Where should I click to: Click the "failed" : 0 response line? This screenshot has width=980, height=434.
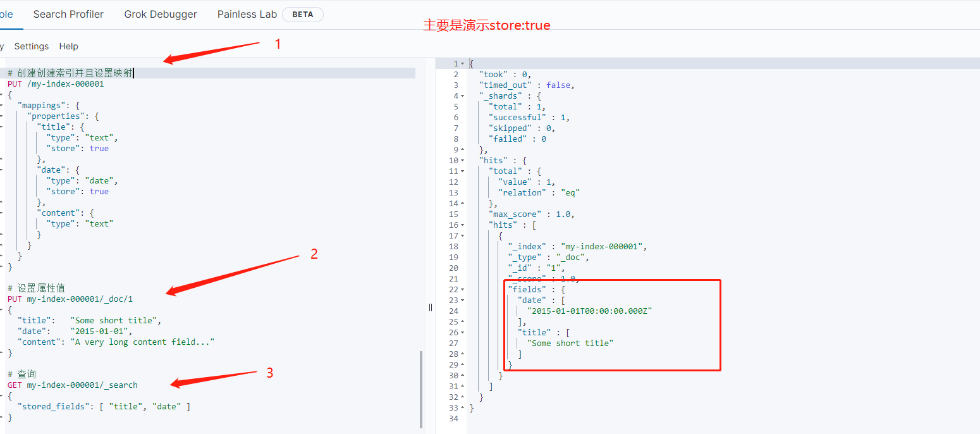pyautogui.click(x=517, y=139)
